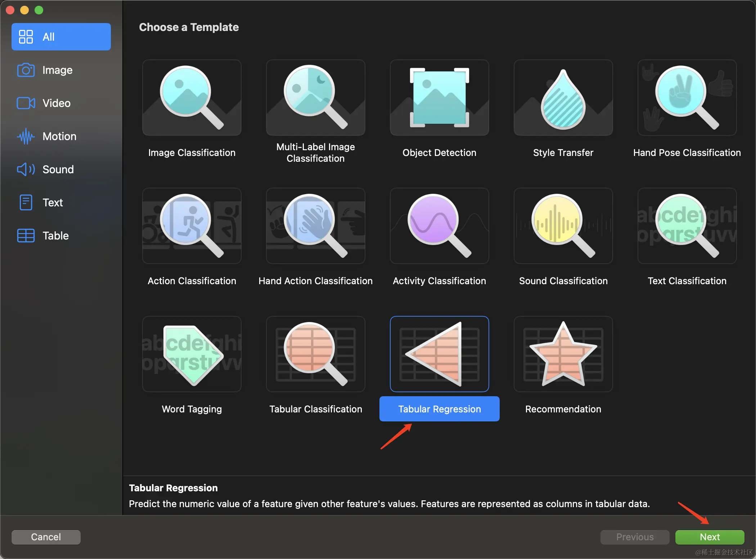Image resolution: width=756 pixels, height=559 pixels.
Task: Choose the Multi-Label Image Classification template
Action: point(315,98)
